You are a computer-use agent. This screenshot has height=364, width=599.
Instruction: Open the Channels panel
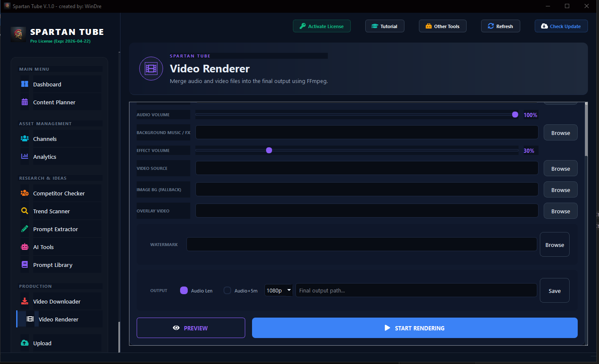click(x=44, y=139)
